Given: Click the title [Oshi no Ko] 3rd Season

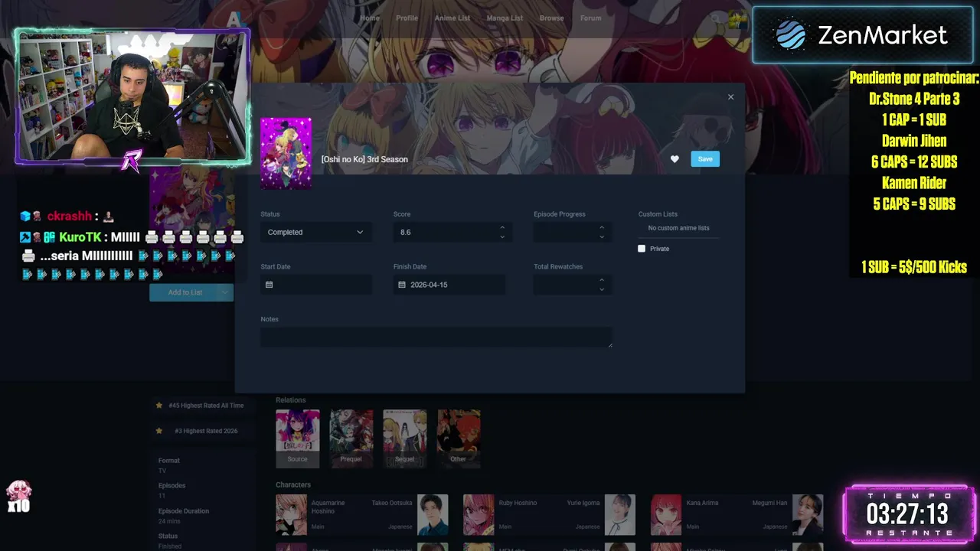Looking at the screenshot, I should [364, 159].
